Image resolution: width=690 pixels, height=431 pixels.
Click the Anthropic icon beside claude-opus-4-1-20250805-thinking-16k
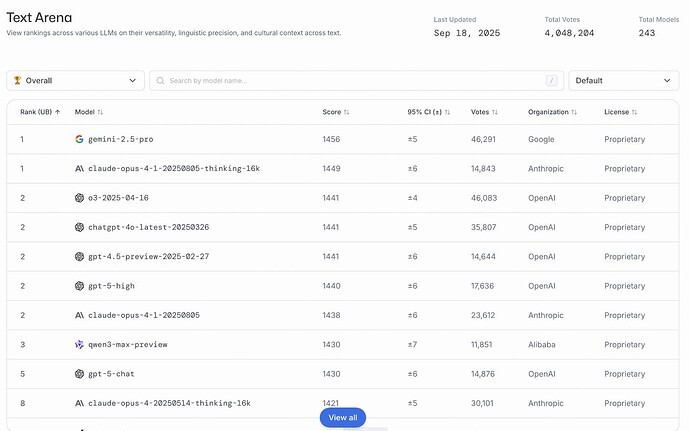click(x=79, y=169)
